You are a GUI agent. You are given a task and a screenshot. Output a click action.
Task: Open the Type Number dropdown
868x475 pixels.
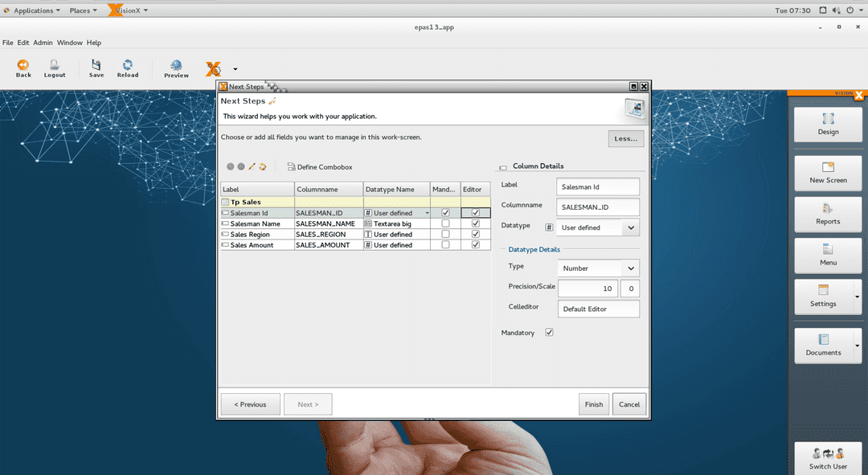pos(631,268)
